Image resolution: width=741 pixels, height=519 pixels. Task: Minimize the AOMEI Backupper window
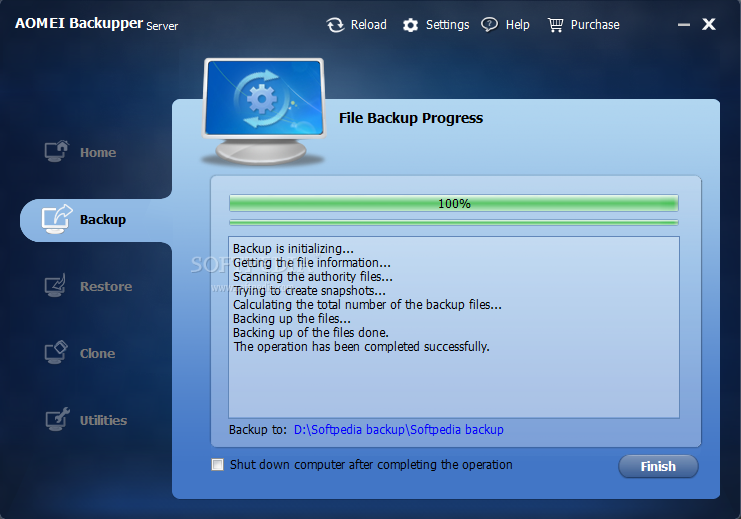tap(683, 25)
